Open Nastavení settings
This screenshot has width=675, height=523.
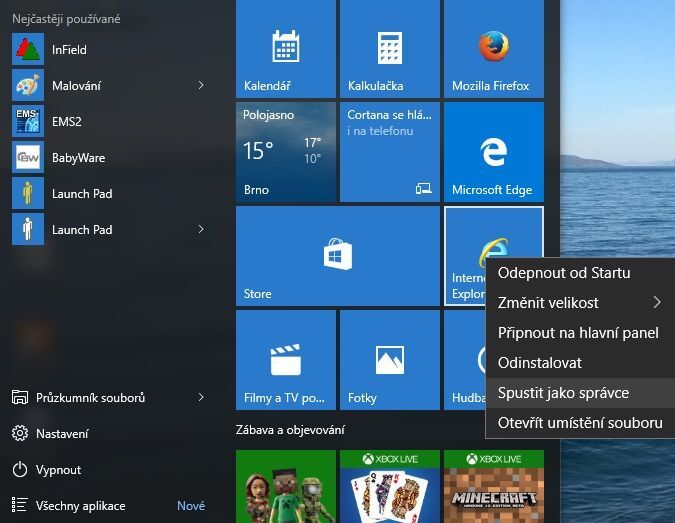62,433
